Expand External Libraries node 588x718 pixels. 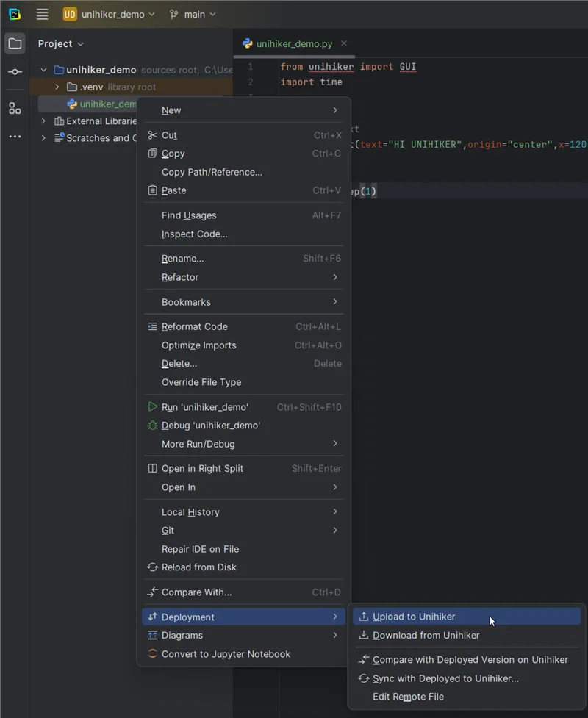43,121
